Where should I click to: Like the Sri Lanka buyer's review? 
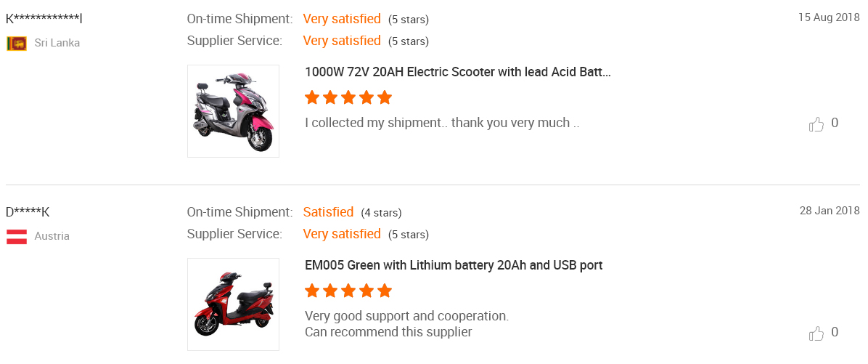(816, 124)
